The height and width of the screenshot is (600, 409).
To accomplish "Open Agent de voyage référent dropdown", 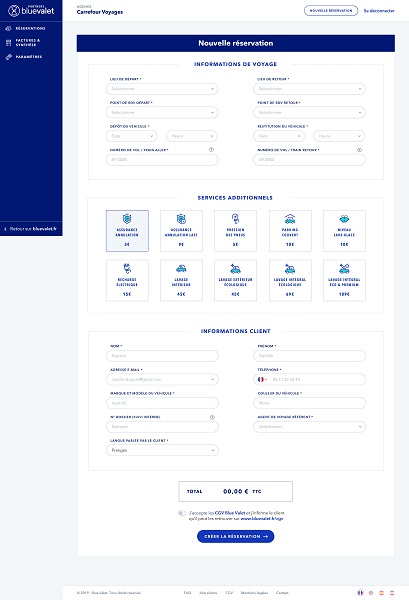I will click(309, 427).
